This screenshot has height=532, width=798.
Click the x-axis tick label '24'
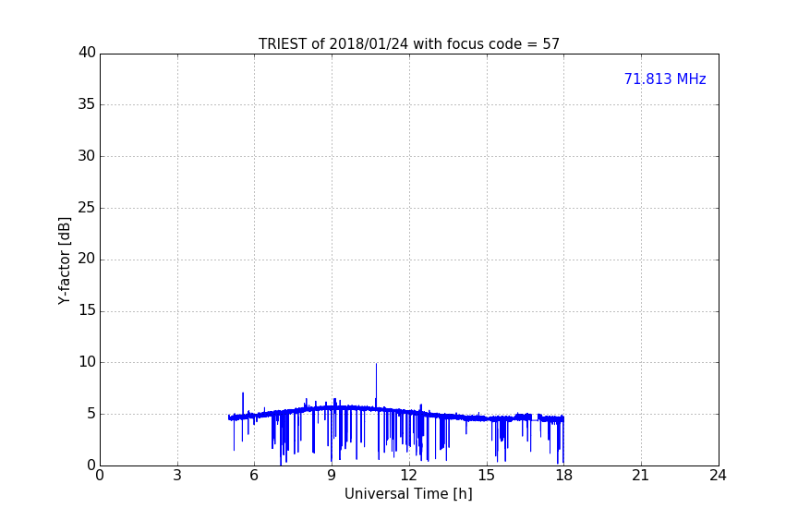719,476
